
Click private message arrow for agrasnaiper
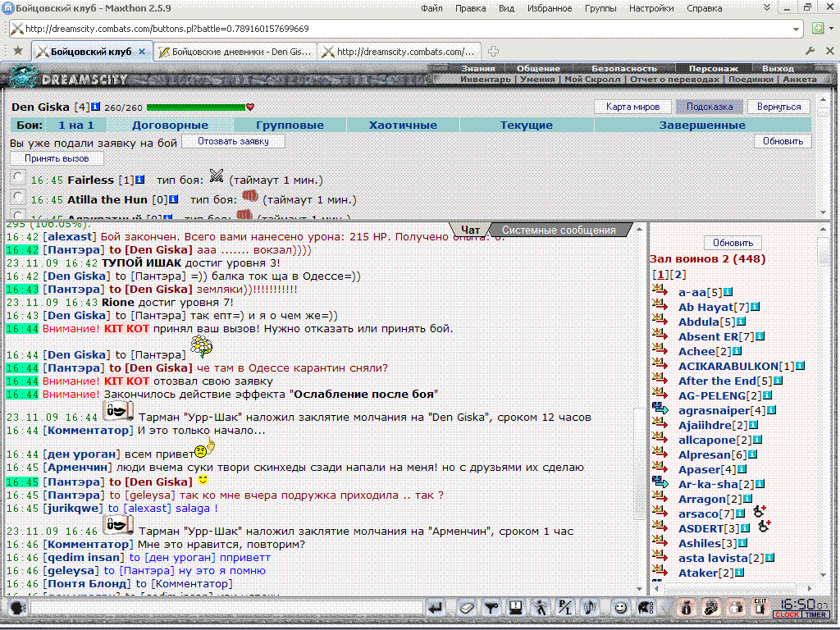pos(660,409)
